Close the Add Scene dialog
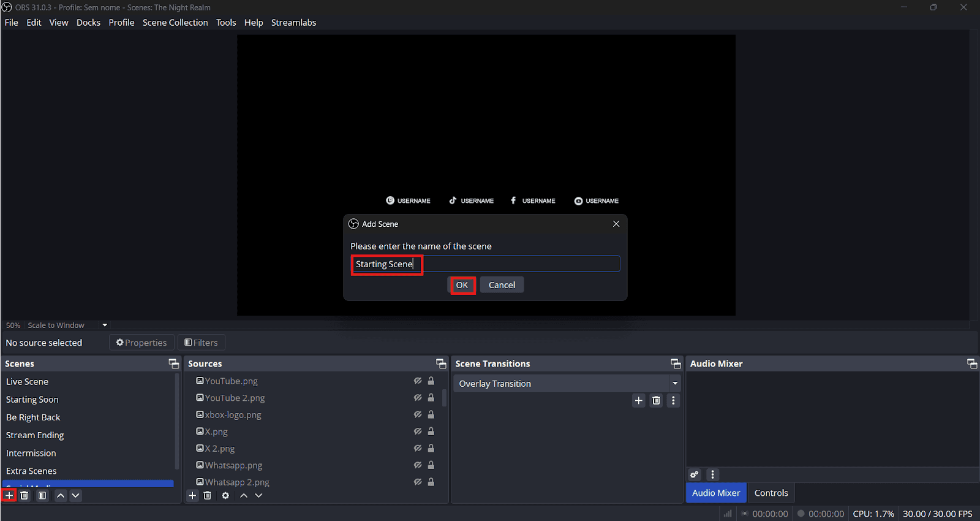The image size is (980, 521). point(616,224)
